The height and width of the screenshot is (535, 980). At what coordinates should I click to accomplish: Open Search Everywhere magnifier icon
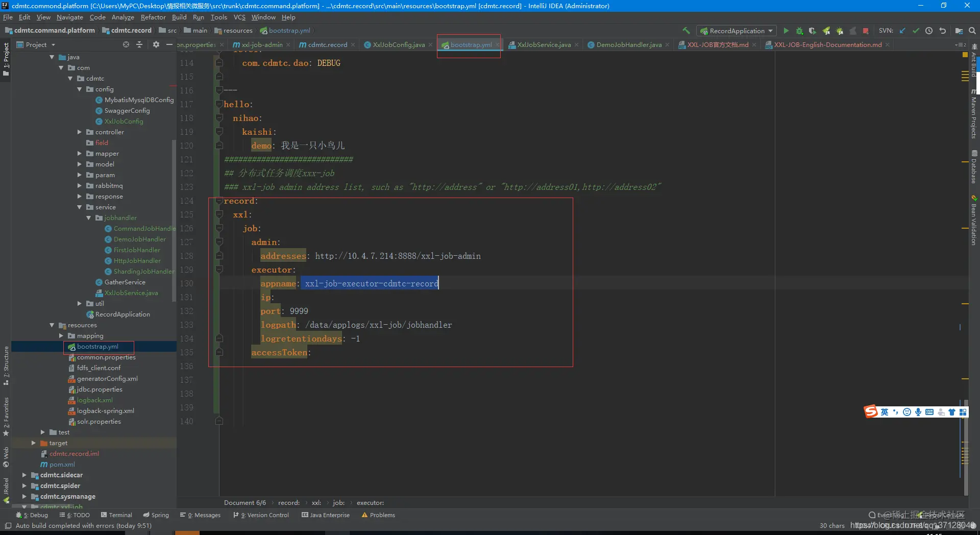point(972,31)
